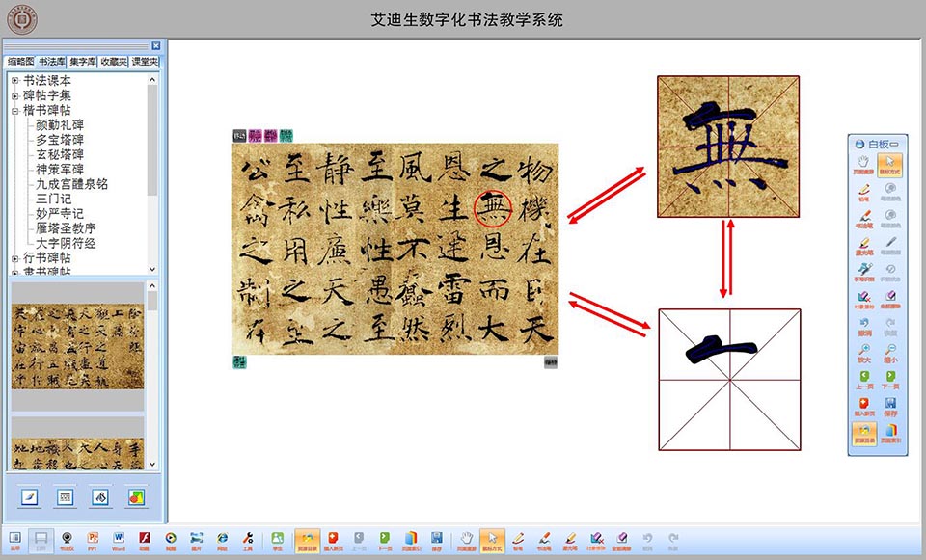Click 插入新页 in the bottom toolbar
This screenshot has width=926, height=560.
[x=333, y=540]
